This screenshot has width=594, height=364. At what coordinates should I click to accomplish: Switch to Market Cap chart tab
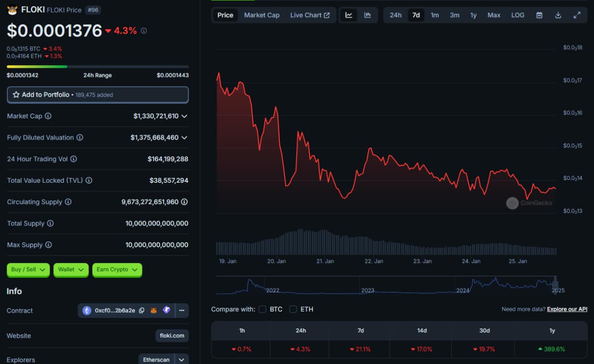pos(262,15)
